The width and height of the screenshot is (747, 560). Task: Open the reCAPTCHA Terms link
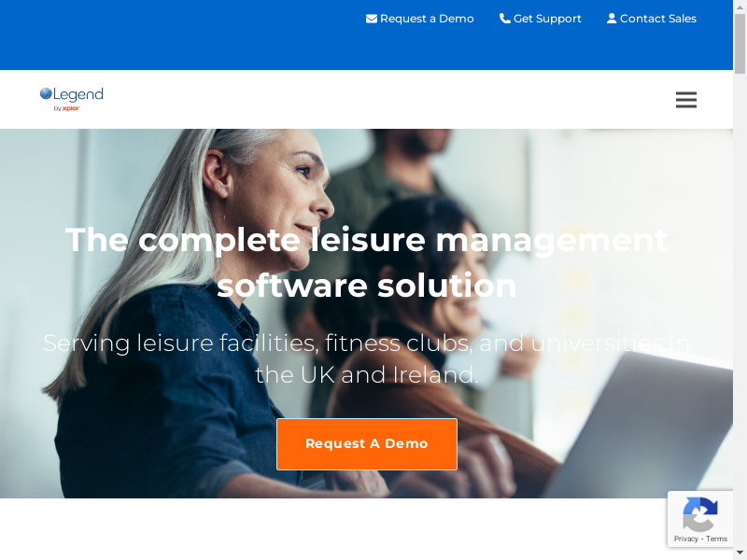coord(716,539)
